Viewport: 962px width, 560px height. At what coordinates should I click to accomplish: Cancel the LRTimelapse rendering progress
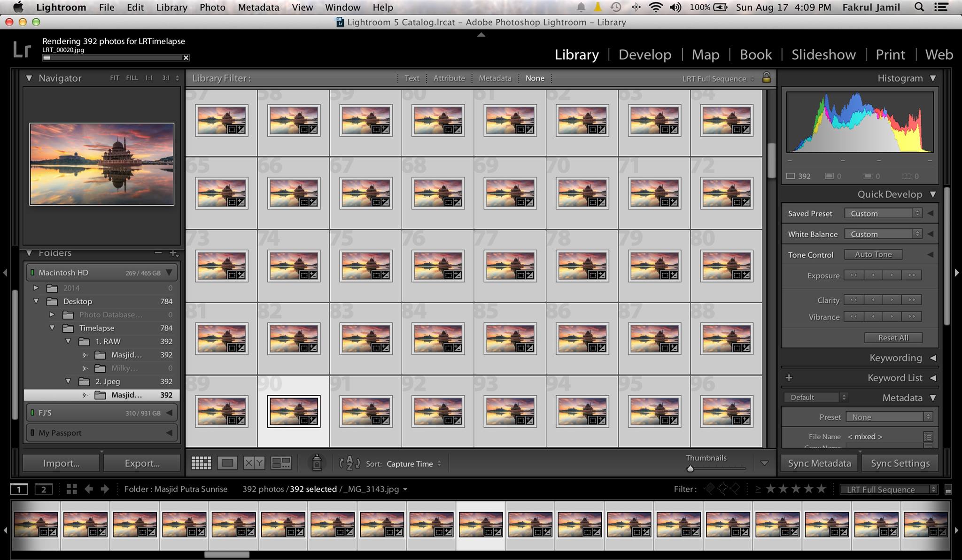pos(186,58)
